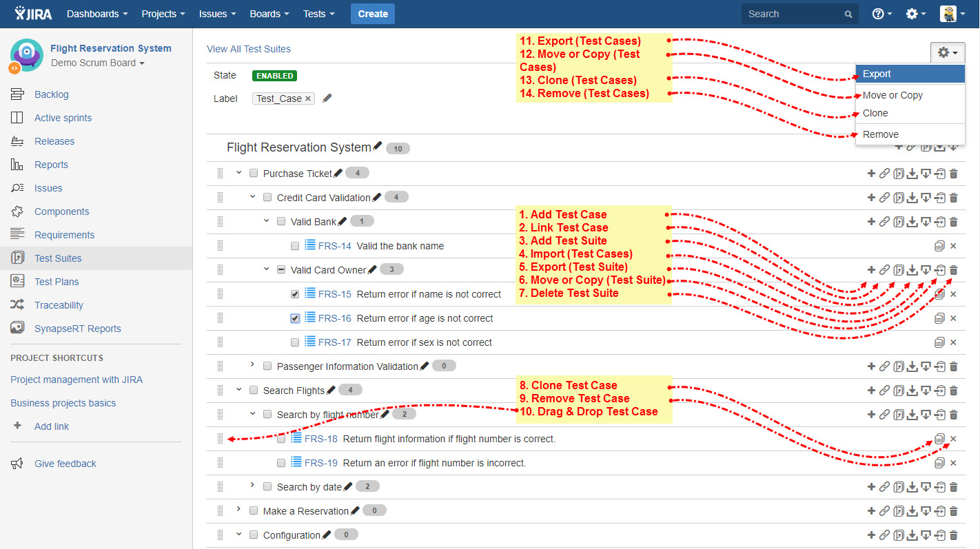Open the help question mark icon
The image size is (980, 549).
(878, 14)
